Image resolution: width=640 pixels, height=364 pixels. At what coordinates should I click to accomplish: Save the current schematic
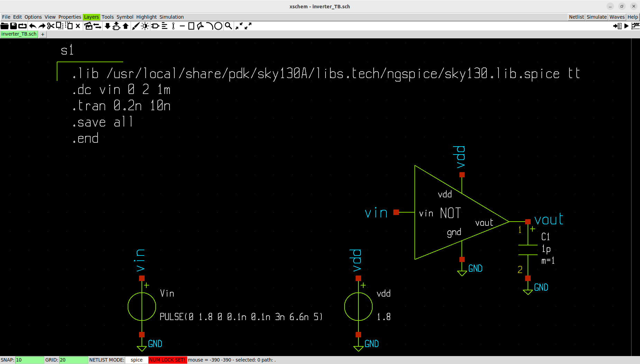(14, 26)
